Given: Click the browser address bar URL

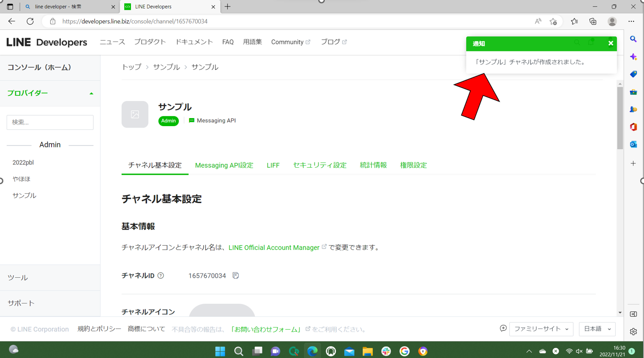Looking at the screenshot, I should point(135,21).
